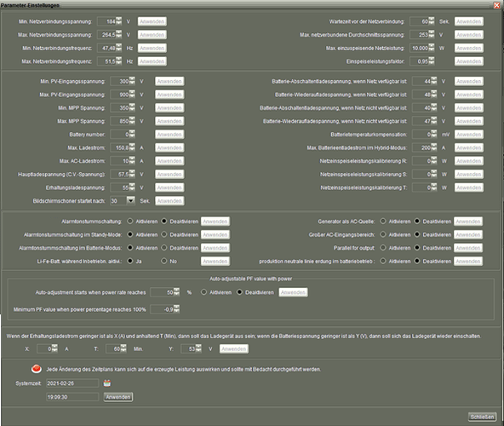This screenshot has height=426, width=504.
Task: Click stepper arrows for Max. Ladestrom
Action: click(132, 147)
